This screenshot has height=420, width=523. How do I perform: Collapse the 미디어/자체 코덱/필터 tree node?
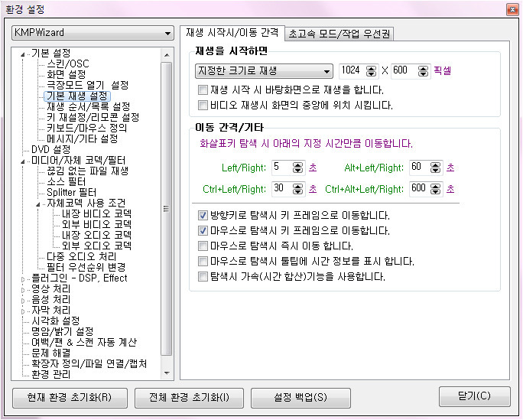pos(22,161)
